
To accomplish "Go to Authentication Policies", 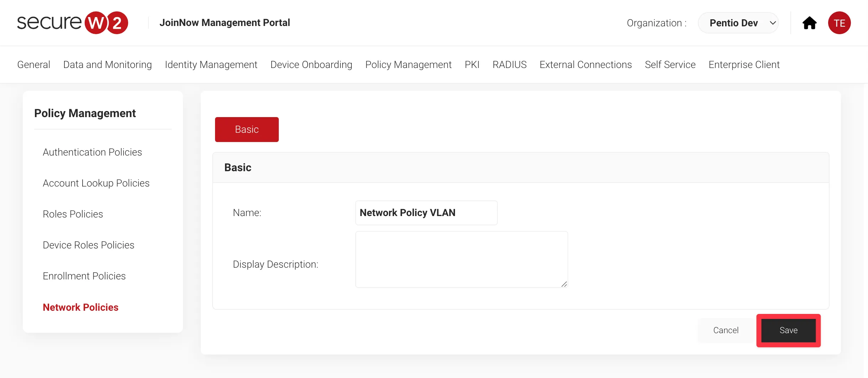I will tap(92, 152).
